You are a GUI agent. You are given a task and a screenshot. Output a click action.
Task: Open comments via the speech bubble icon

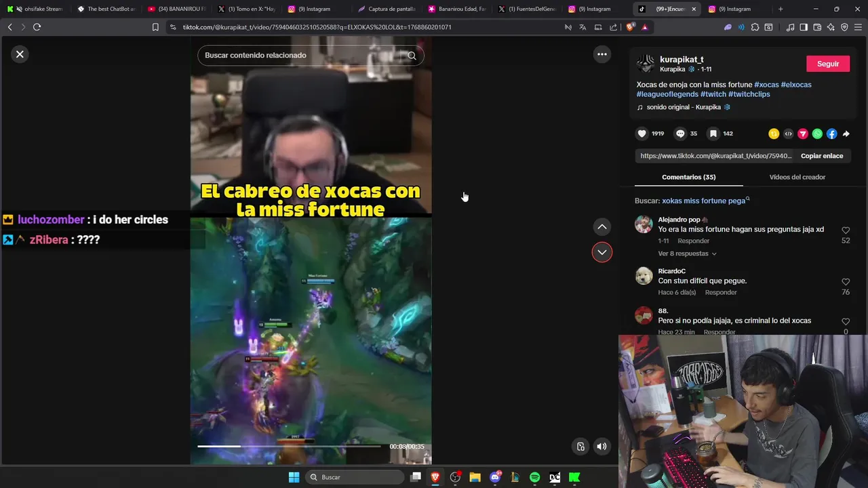coord(680,134)
